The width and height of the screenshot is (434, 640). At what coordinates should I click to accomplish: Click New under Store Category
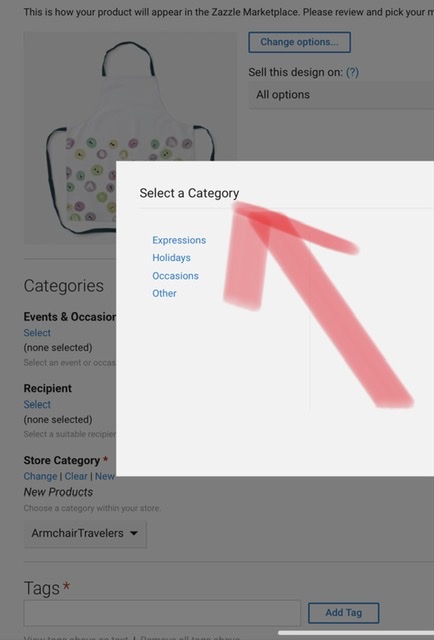pos(105,476)
